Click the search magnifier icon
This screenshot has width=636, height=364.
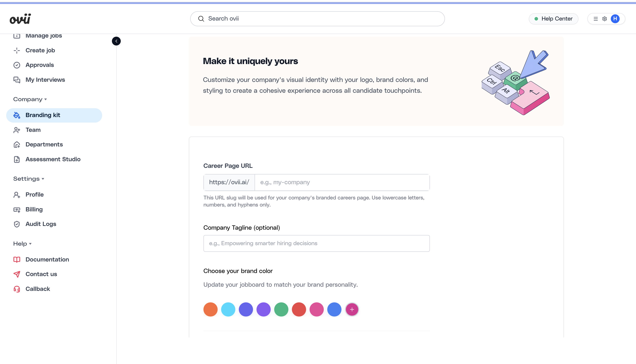pos(201,19)
